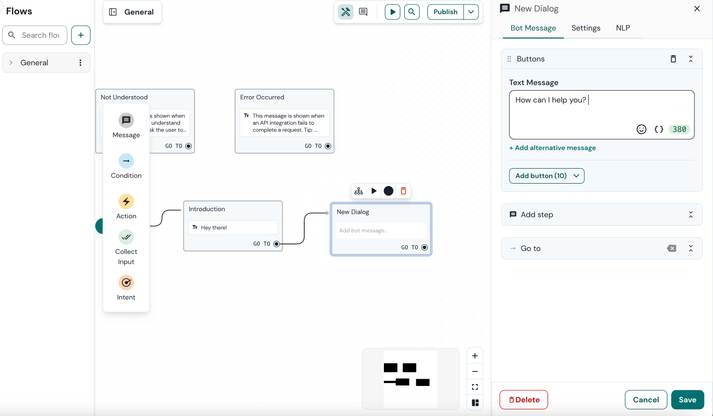Open the NLP tab

(x=623, y=28)
